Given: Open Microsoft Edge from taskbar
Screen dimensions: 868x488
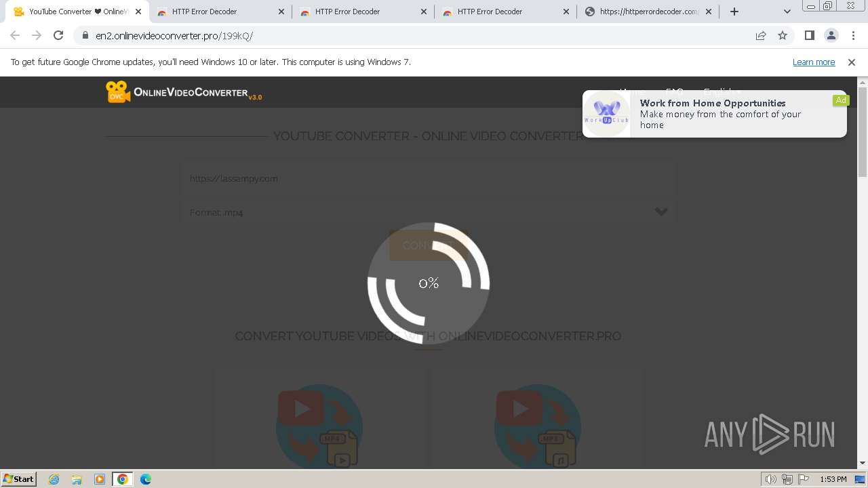Looking at the screenshot, I should click(x=146, y=479).
